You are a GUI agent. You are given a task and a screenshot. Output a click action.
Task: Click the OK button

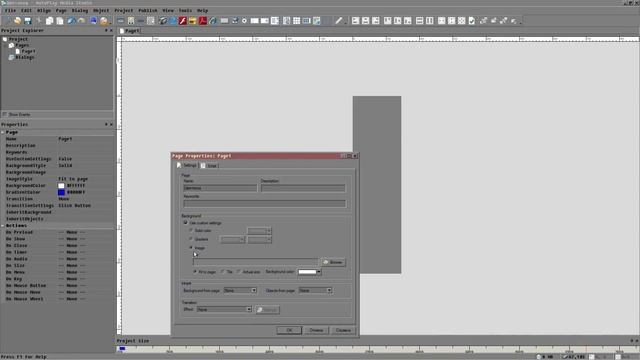(x=289, y=330)
